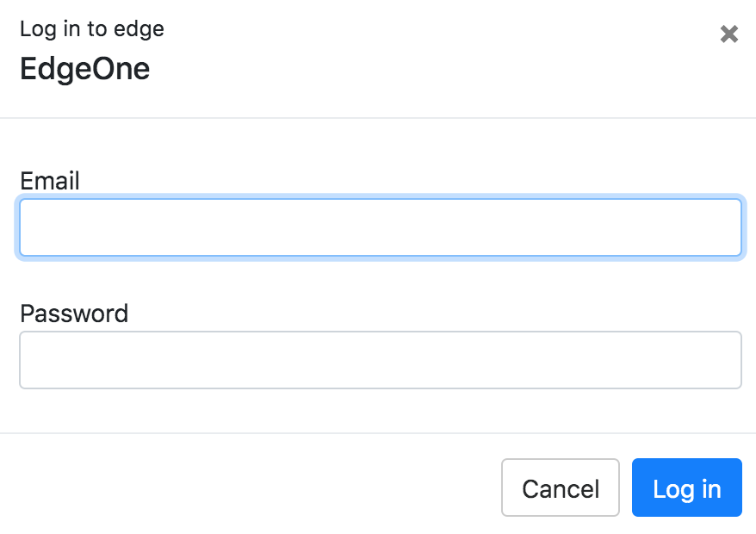Click the word Email above the first field

pos(50,181)
